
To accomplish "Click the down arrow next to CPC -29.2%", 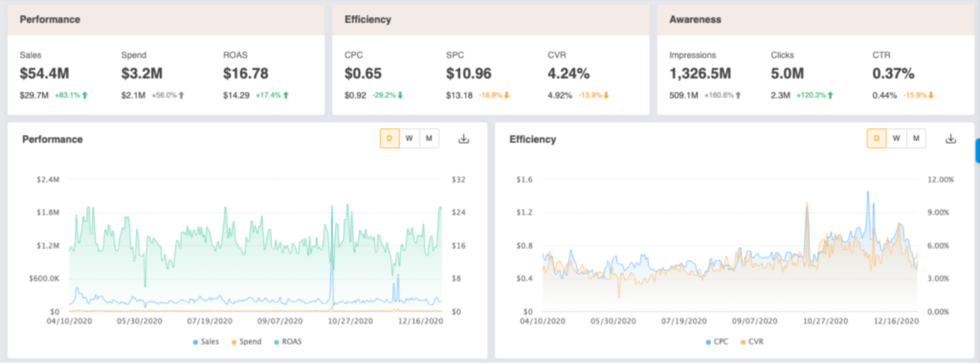I will 400,96.
